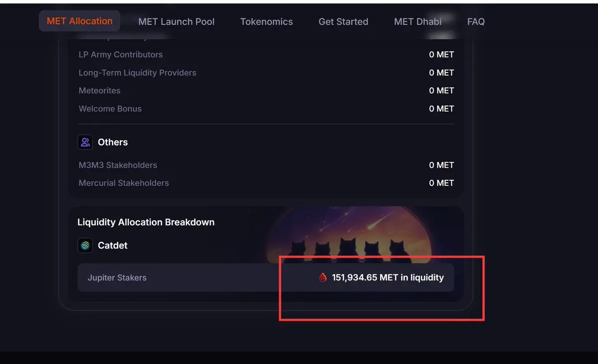Click the cats silhouette meteor image
Viewport: 598px width, 364px height.
[349, 234]
